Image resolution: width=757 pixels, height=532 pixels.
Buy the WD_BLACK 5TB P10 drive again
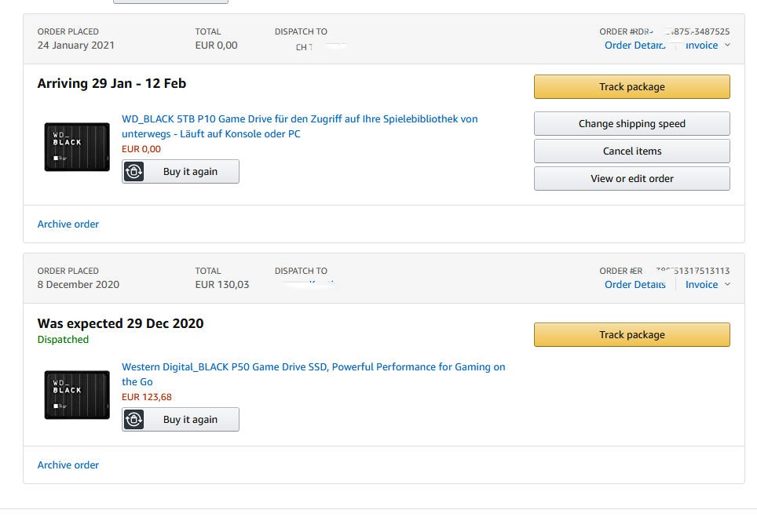pyautogui.click(x=181, y=172)
